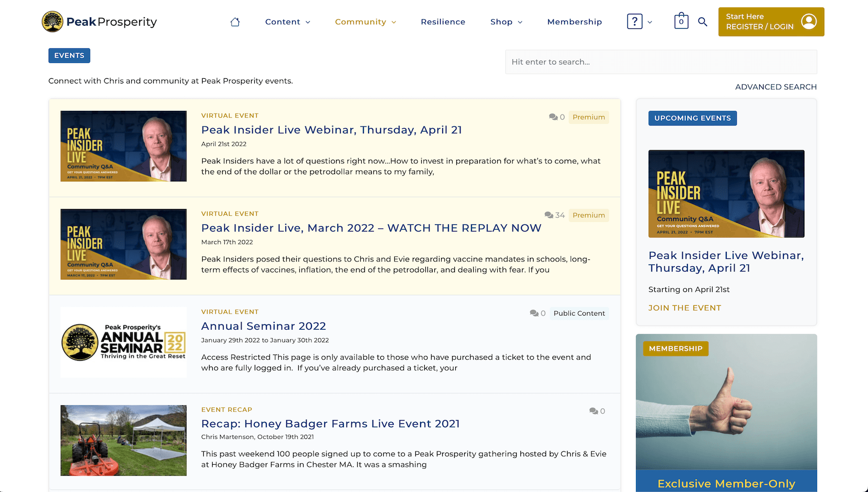Click the Peak Prosperity logo

pyautogui.click(x=99, y=22)
